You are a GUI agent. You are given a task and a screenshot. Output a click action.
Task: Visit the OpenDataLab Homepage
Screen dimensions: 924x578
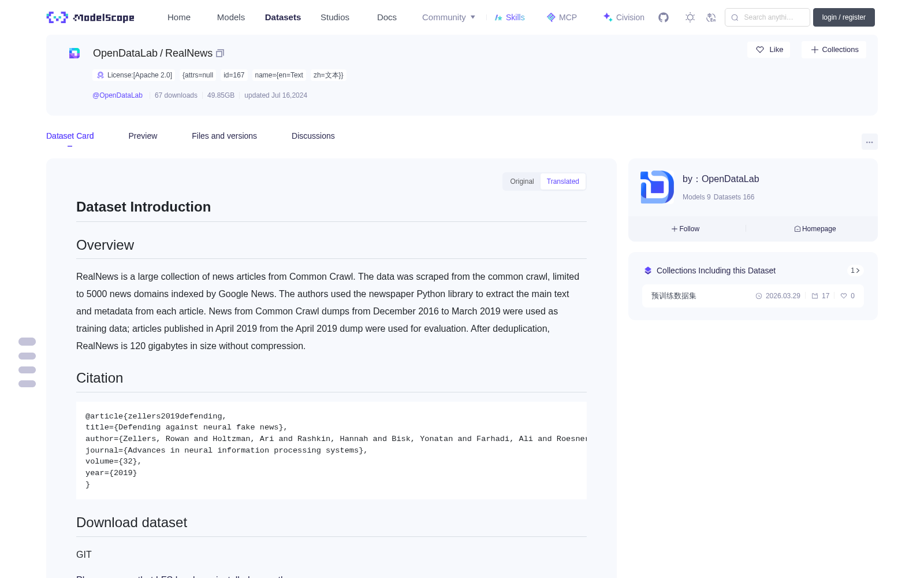coord(815,229)
